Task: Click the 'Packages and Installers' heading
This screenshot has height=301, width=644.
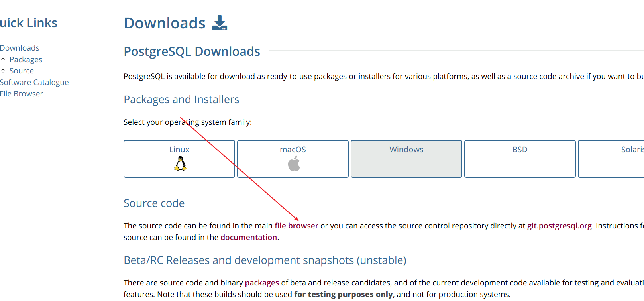Action: [181, 99]
